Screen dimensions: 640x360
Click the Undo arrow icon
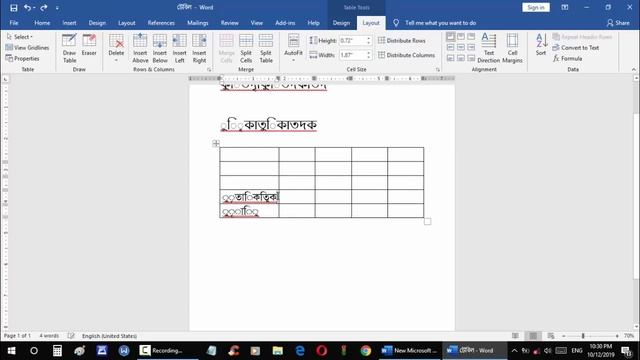click(27, 7)
